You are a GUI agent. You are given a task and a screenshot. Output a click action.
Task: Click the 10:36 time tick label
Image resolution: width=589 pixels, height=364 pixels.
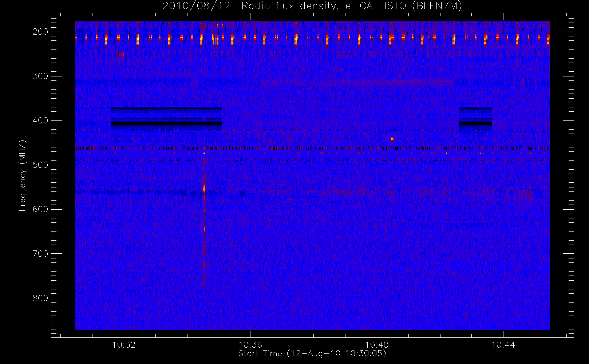point(250,345)
